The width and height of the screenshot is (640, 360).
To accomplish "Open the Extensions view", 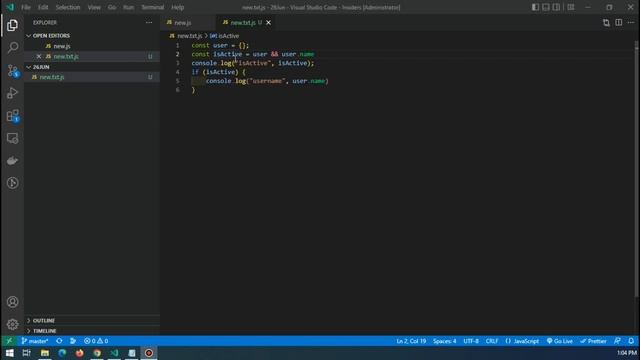I will pos(12,116).
